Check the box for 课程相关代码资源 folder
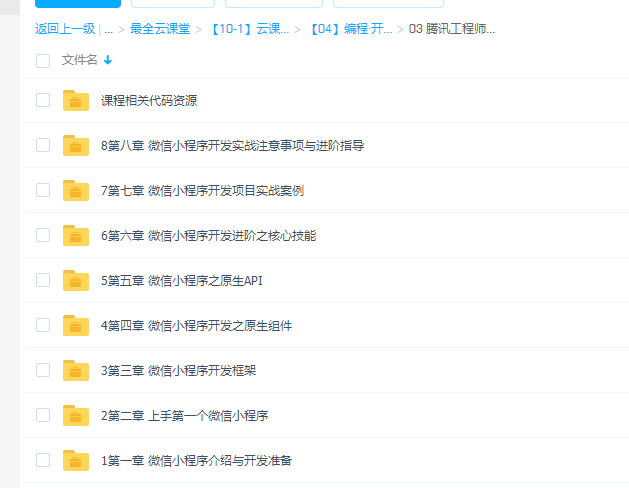This screenshot has width=629, height=488. 43,100
